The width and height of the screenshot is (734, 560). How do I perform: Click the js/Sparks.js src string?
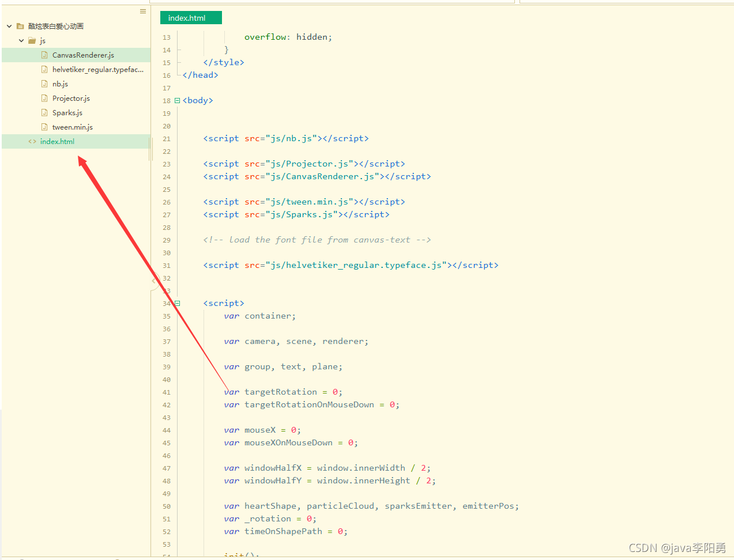pos(302,214)
